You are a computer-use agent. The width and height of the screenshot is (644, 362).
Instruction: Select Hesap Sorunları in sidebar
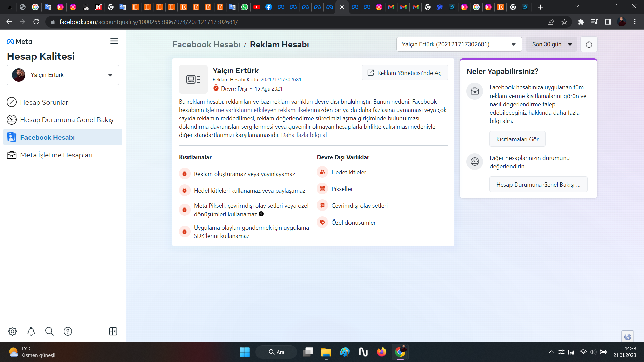63,102
